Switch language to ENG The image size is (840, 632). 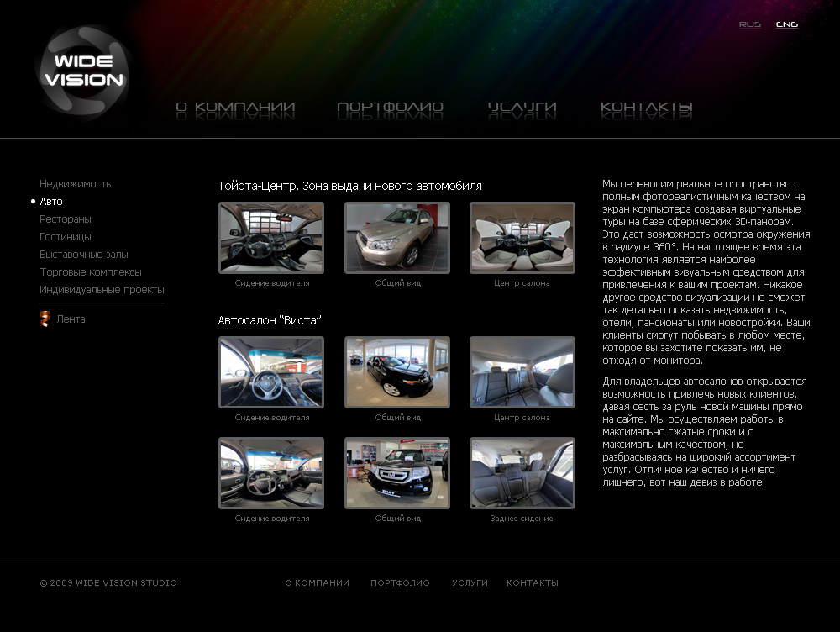[787, 24]
